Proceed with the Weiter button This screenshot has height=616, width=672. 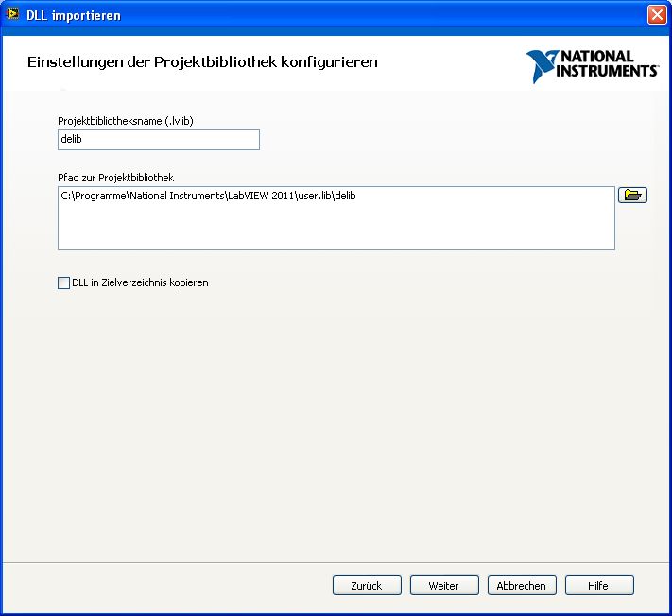pos(444,586)
